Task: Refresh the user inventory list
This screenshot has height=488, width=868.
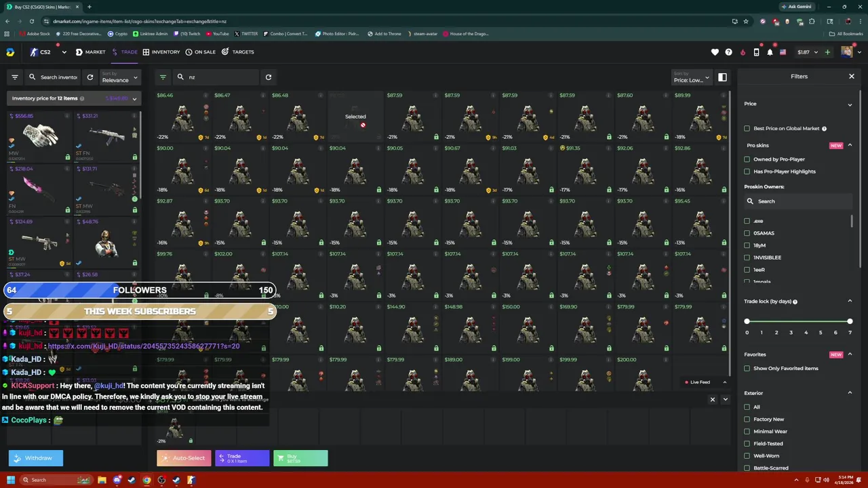Action: [90, 77]
